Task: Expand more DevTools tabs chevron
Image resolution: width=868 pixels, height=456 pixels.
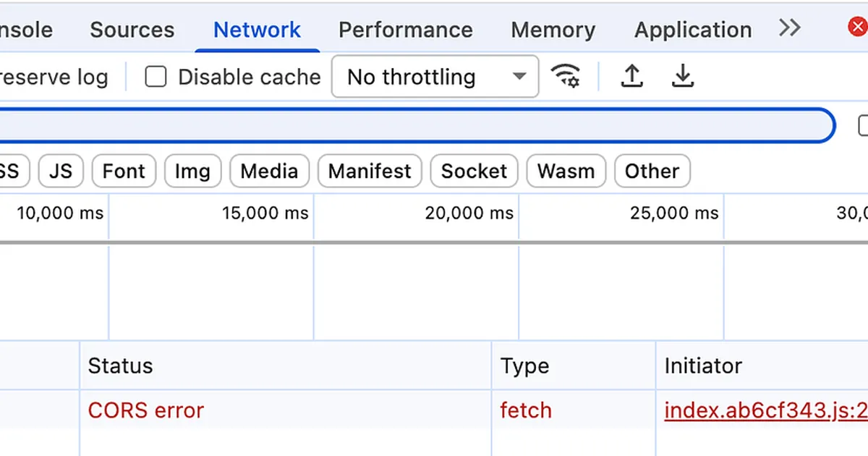Action: tap(790, 28)
